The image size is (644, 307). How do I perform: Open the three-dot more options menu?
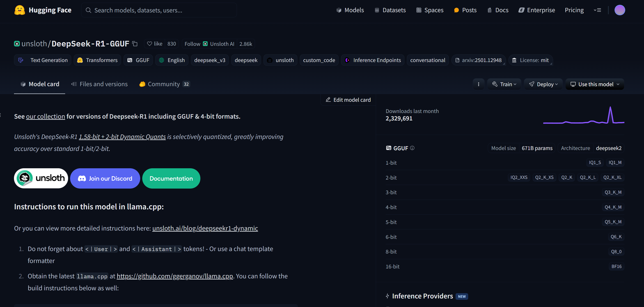click(479, 84)
